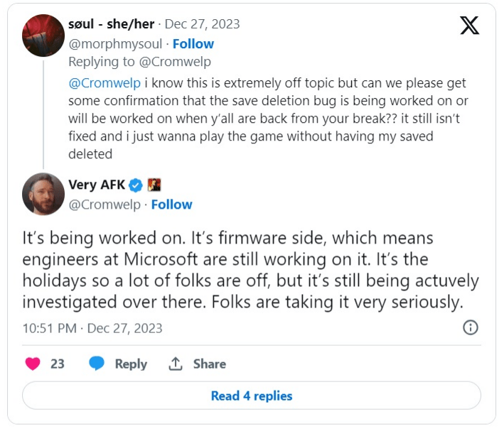Follow the @Cromwelp account
Image resolution: width=504 pixels, height=431 pixels.
point(171,204)
